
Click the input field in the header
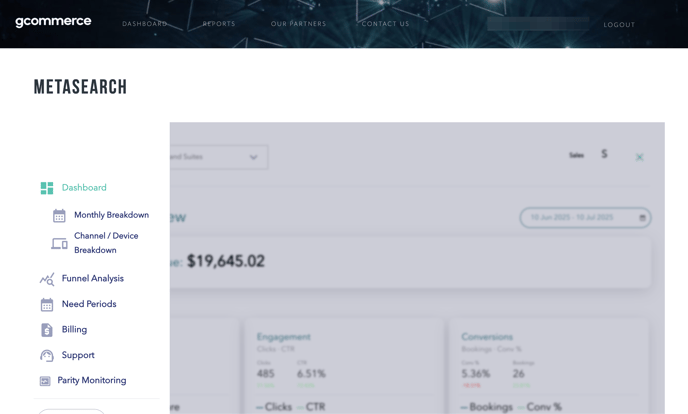[x=538, y=24]
